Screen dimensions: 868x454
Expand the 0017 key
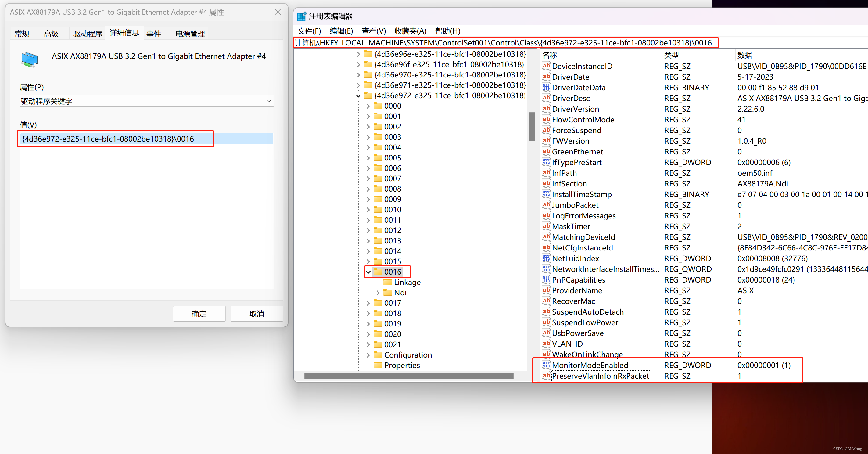coord(368,303)
